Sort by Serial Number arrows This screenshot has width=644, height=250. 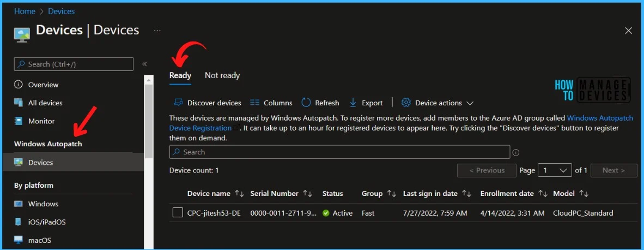(308, 194)
